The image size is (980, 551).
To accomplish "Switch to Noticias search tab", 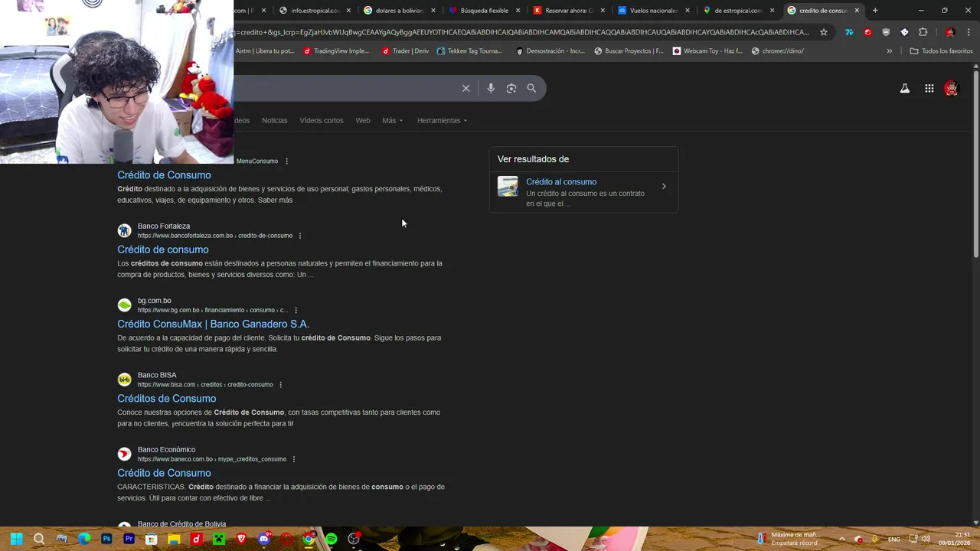I will click(274, 120).
